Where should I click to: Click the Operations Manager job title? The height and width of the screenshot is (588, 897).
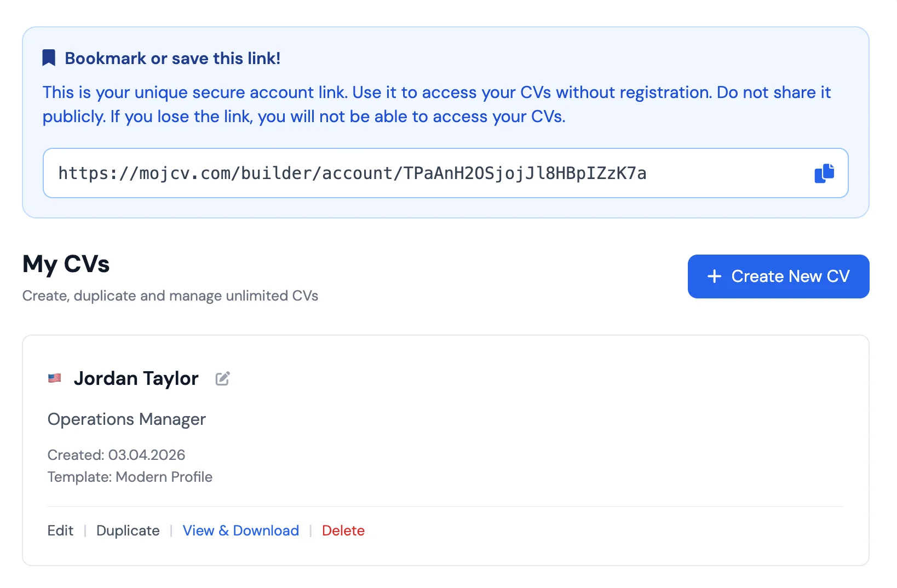click(x=127, y=419)
